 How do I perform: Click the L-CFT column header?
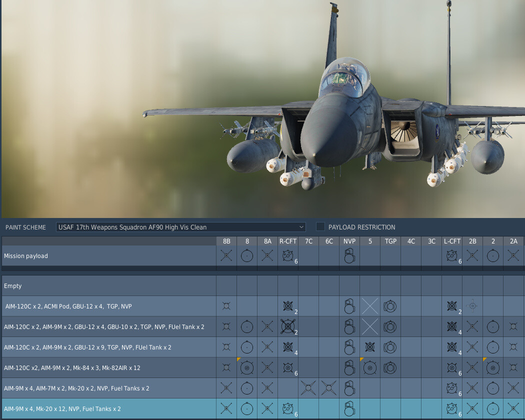(x=452, y=241)
